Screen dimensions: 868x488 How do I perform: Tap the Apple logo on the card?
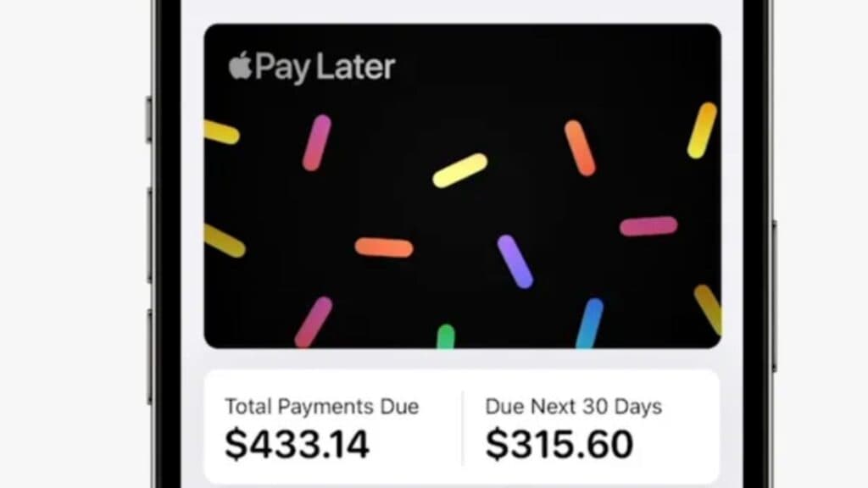point(241,66)
